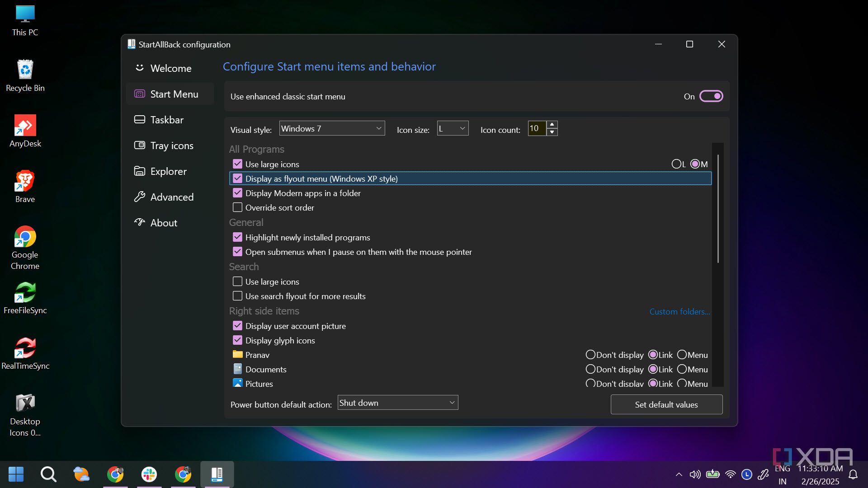Open the Tray icons settings section
Viewport: 868px width, 488px height.
click(172, 145)
